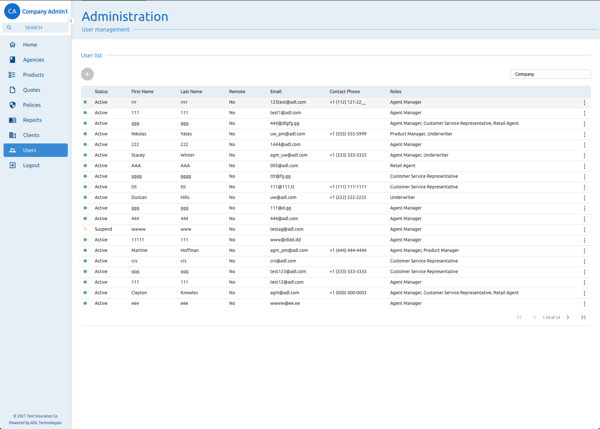Image resolution: width=600 pixels, height=429 pixels.
Task: Open row actions for 005@adl.com
Action: pos(584,166)
